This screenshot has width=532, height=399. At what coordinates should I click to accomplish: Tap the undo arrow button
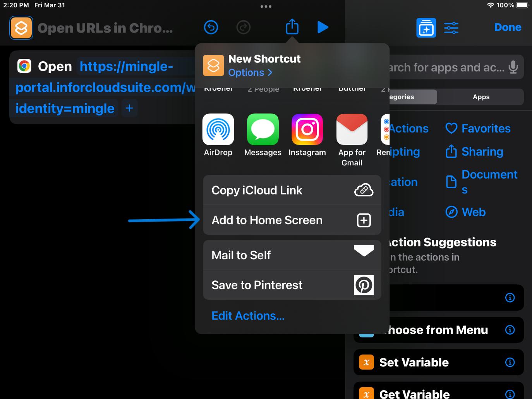pos(211,28)
